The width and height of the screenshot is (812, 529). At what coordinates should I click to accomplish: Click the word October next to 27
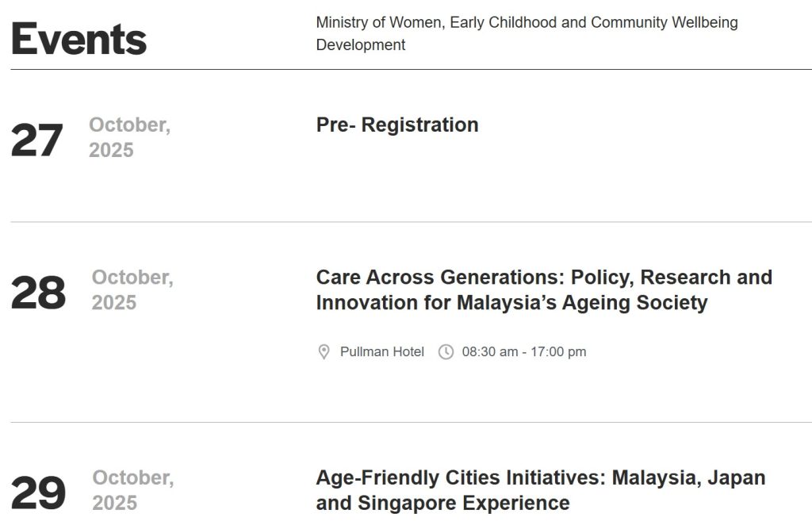pos(129,125)
